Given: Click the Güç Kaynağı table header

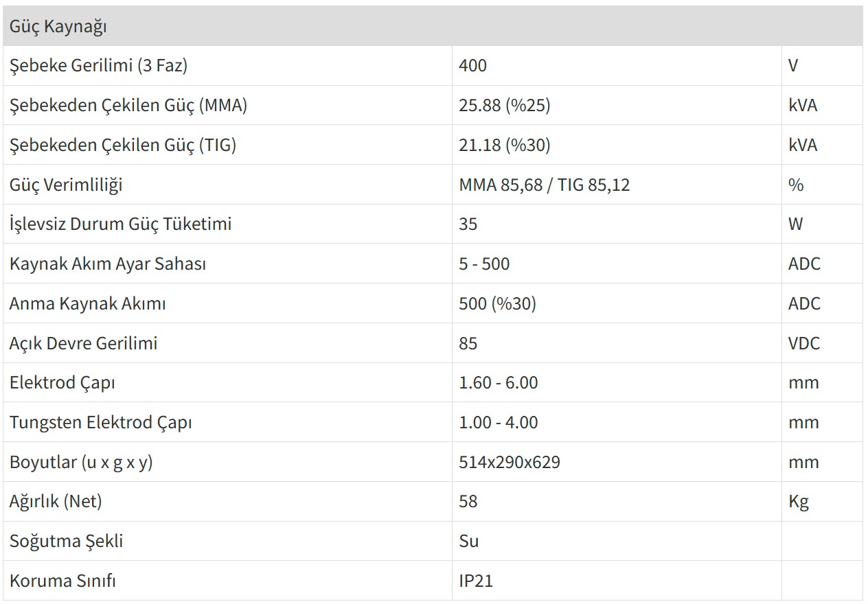Looking at the screenshot, I should 58,27.
